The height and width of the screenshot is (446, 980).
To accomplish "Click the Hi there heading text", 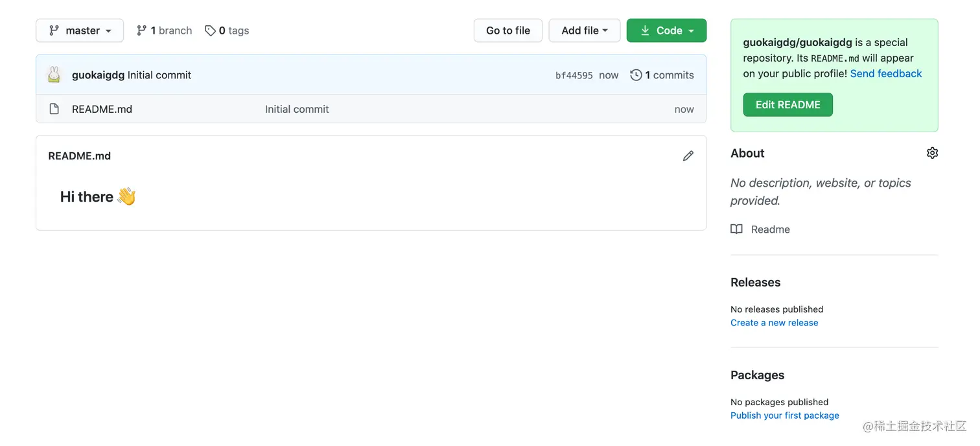I will 98,196.
